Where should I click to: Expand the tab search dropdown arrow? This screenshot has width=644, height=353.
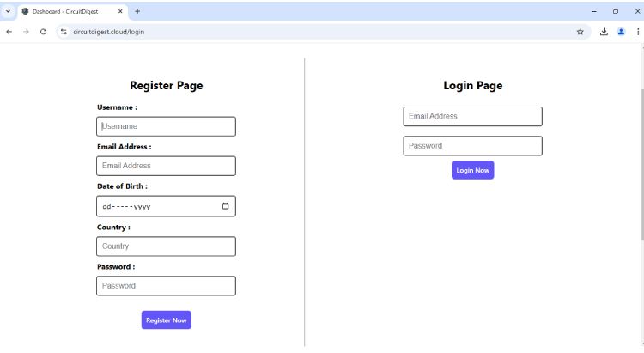8,11
